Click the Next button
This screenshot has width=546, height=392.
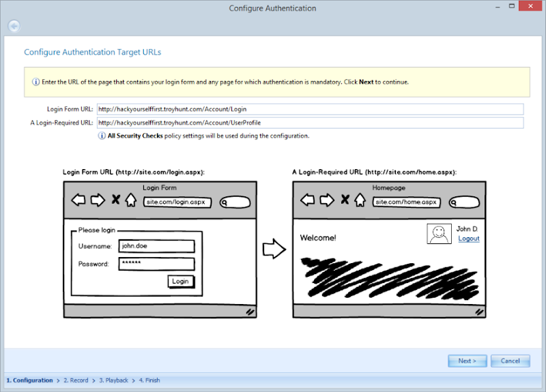pos(467,361)
